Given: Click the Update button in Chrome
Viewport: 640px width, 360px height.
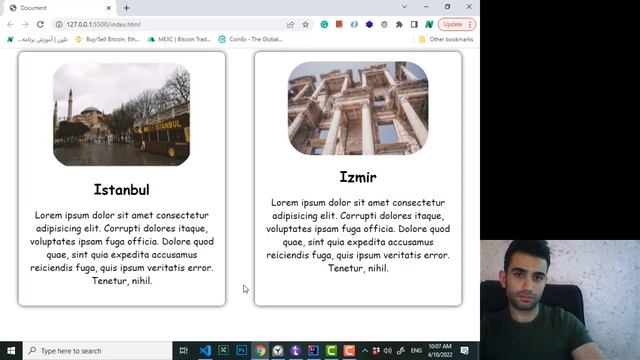Looking at the screenshot, I should (x=453, y=24).
